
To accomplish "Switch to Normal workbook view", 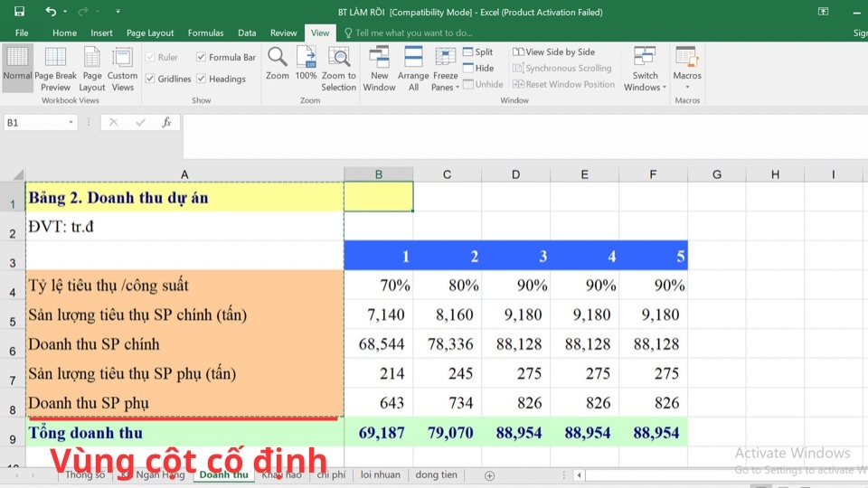I will coord(17,68).
